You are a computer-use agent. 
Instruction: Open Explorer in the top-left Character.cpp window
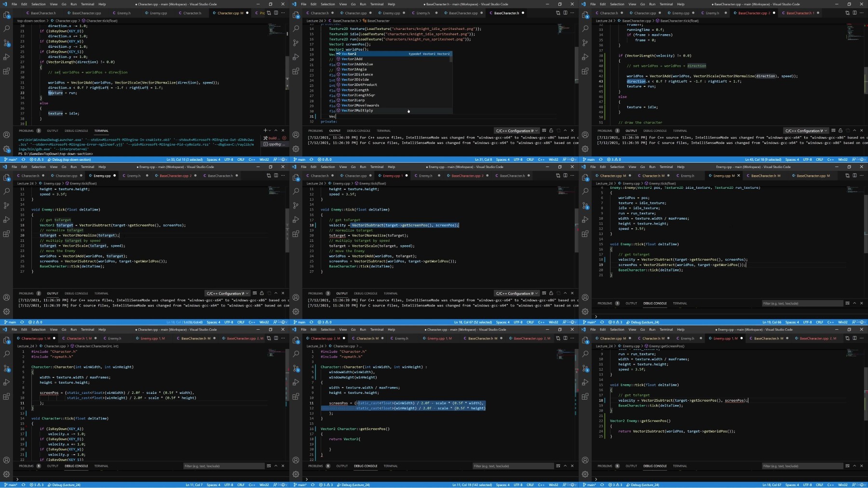pos(6,15)
